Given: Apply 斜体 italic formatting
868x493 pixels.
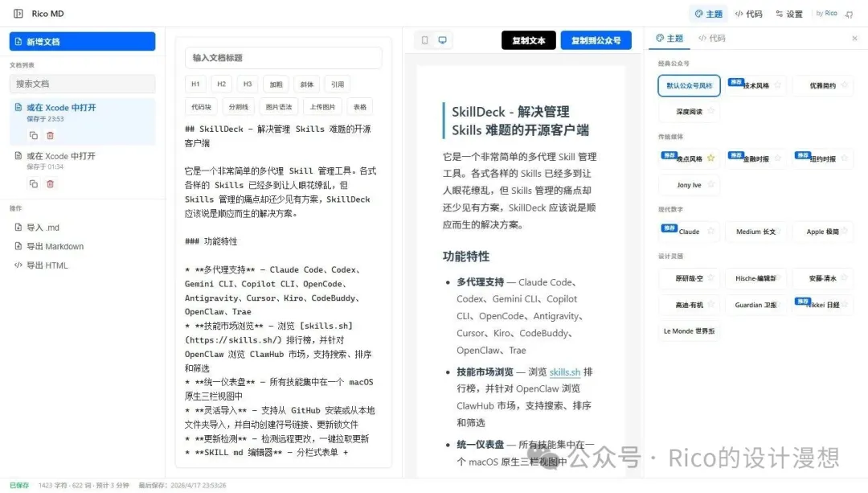Looking at the screenshot, I should point(307,84).
